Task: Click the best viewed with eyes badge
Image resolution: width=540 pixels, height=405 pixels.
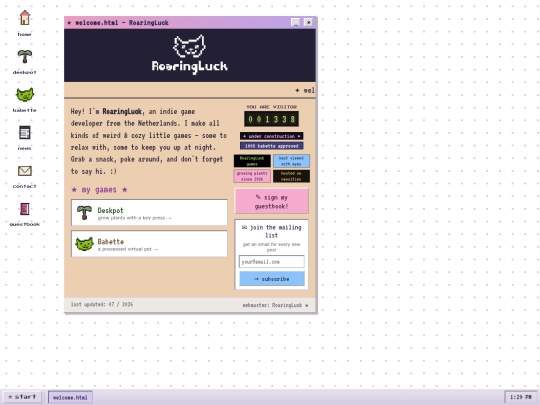Action: (291, 161)
